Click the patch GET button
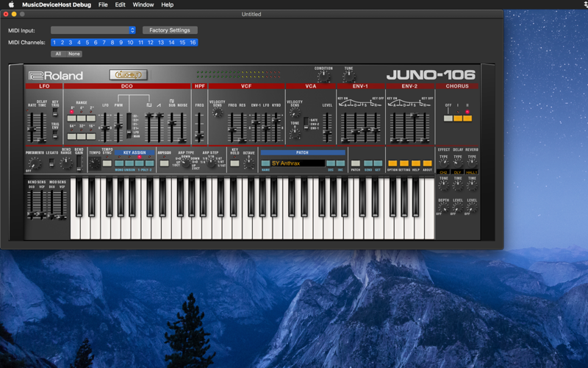Screen dimensions: 588x368 [378, 163]
